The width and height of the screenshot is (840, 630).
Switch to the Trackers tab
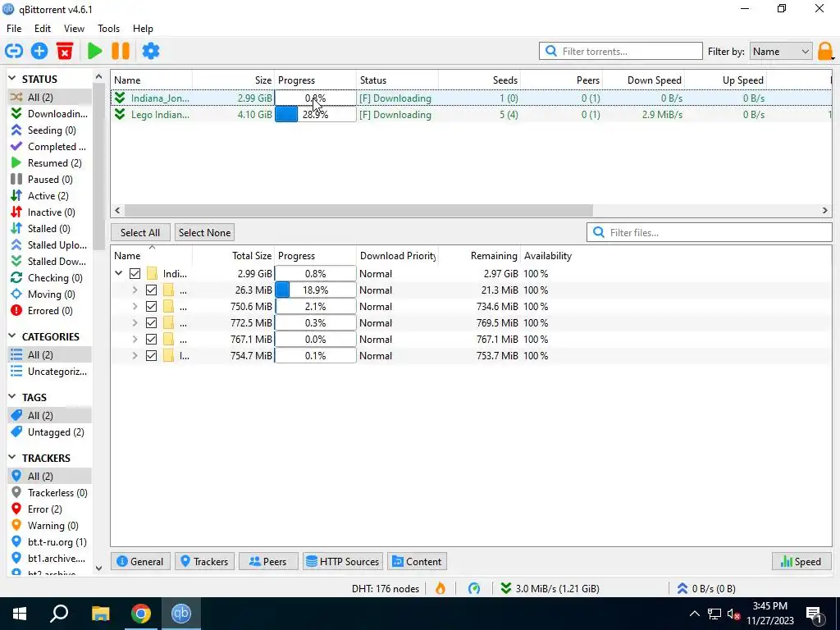(204, 561)
